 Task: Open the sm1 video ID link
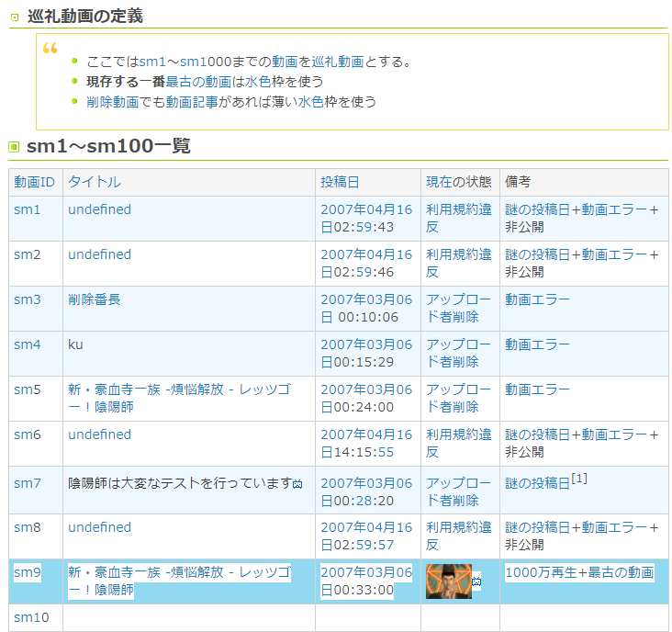(27, 209)
